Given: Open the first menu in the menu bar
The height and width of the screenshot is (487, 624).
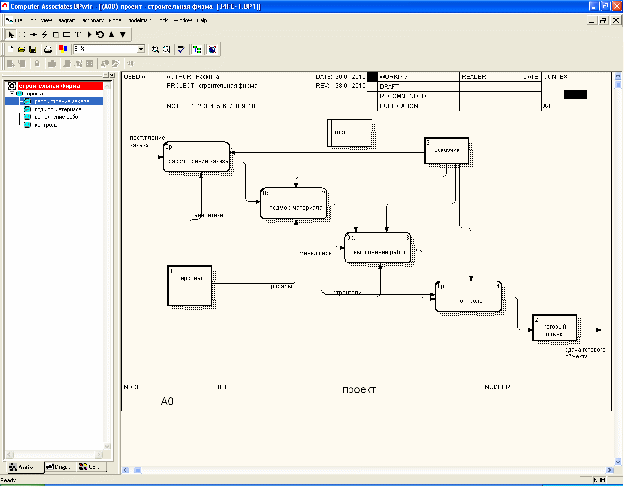Looking at the screenshot, I should pos(13,20).
